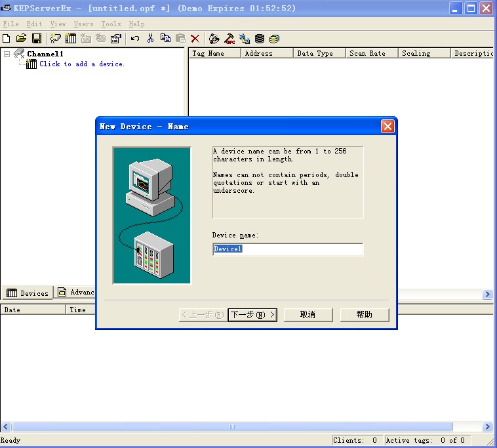Click the Description column header
This screenshot has width=497, height=448.
click(472, 53)
